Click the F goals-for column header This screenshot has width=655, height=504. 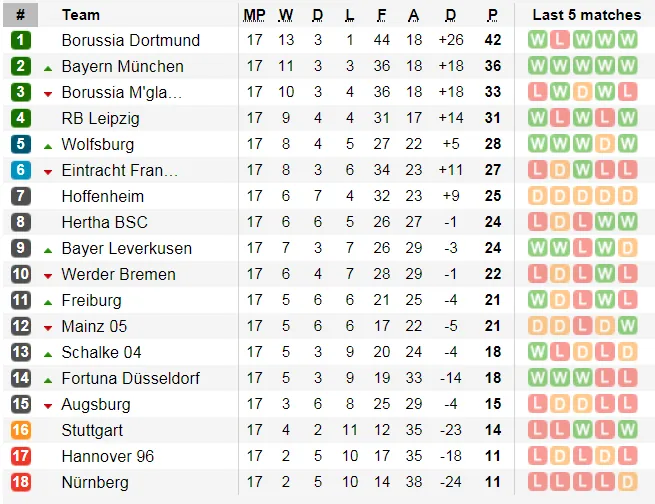point(382,15)
